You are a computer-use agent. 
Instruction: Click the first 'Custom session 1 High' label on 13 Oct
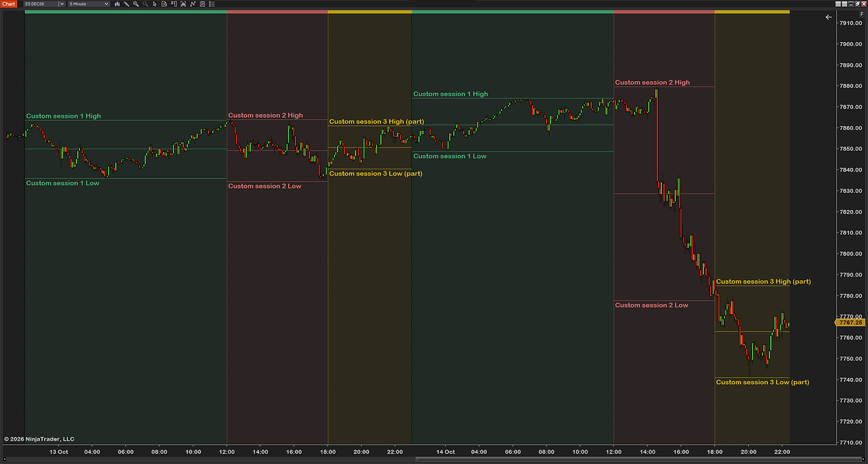(x=63, y=116)
